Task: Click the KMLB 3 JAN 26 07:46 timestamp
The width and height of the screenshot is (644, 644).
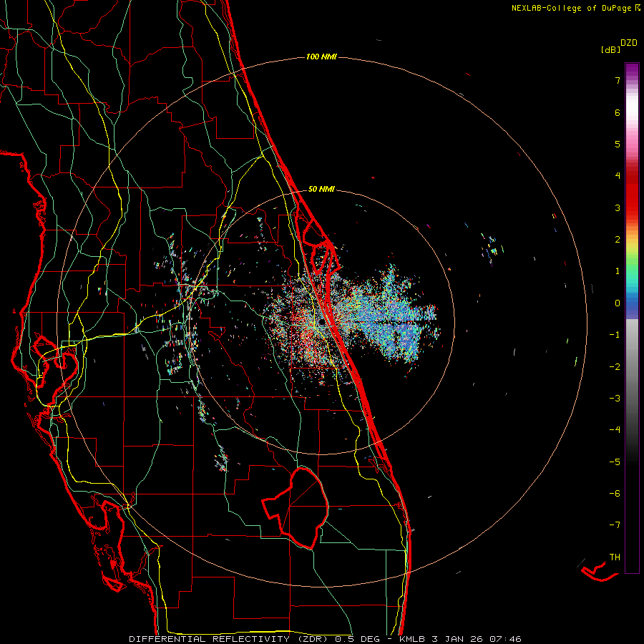Action: coord(460,639)
